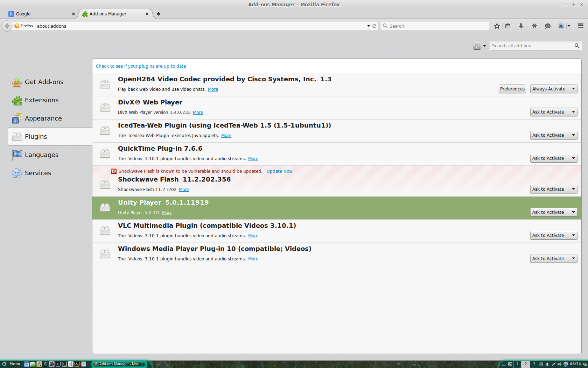Select the DivX Web Player entry
This screenshot has height=368, width=588.
tap(337, 108)
